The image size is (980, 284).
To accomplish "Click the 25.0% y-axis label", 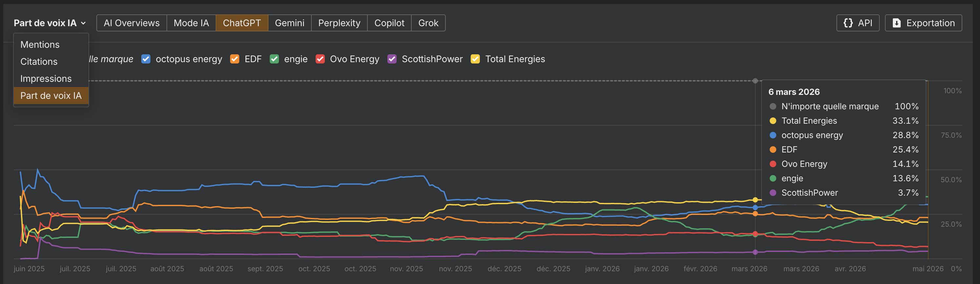I will [x=951, y=224].
